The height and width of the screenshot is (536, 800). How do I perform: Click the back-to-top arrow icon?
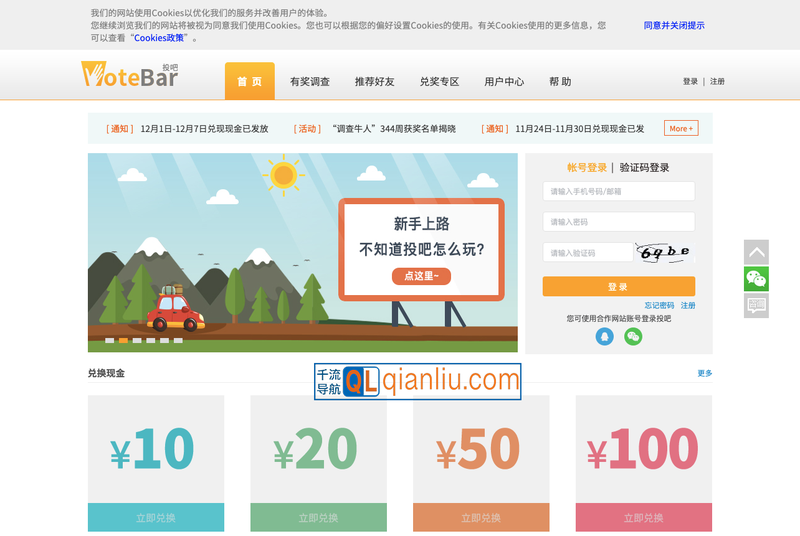pyautogui.click(x=756, y=252)
